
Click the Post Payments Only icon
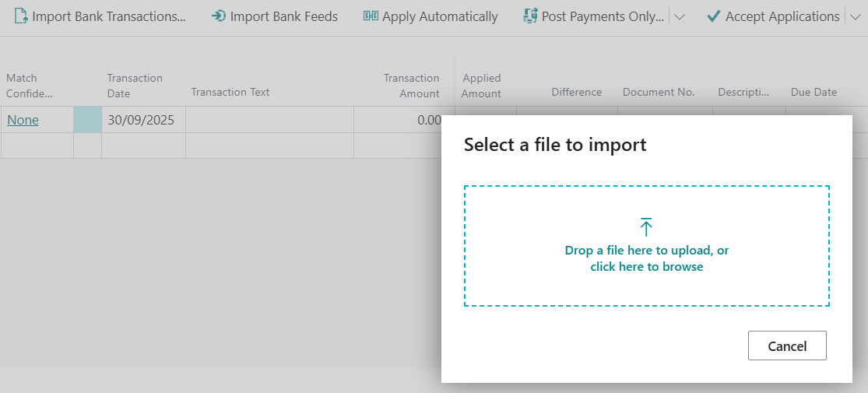click(x=531, y=16)
